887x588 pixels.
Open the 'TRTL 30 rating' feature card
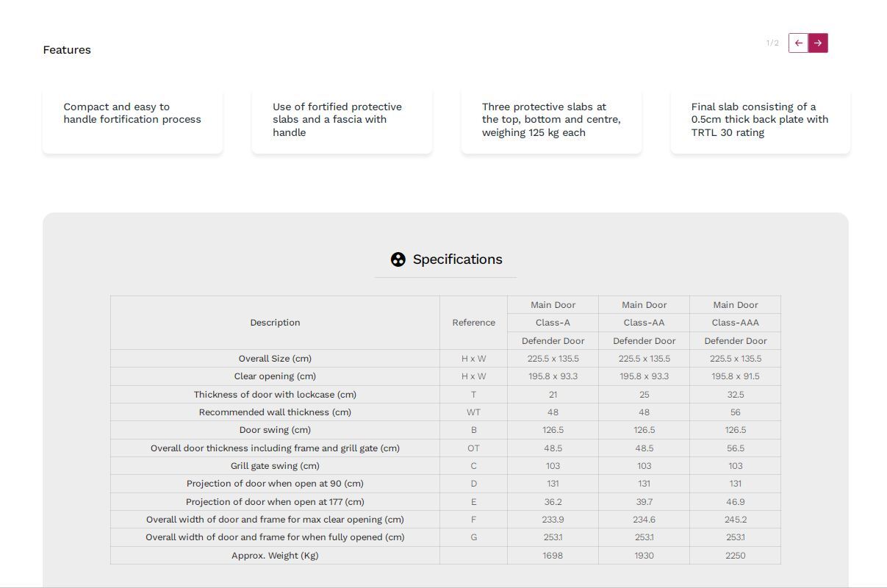[761, 121]
